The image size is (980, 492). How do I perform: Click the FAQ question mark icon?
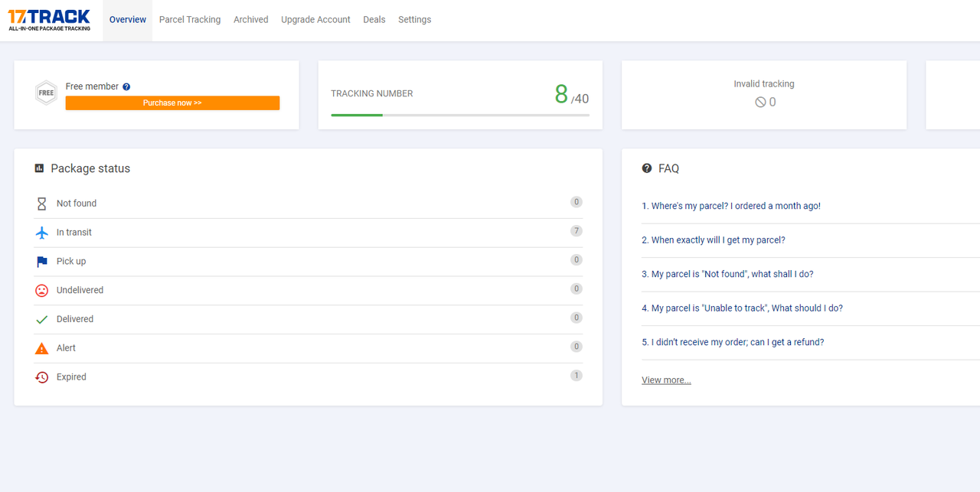[x=647, y=168]
